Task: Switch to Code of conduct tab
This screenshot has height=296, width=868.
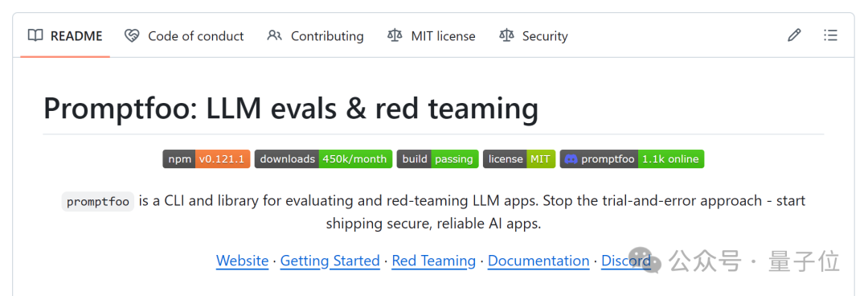Action: 184,36
